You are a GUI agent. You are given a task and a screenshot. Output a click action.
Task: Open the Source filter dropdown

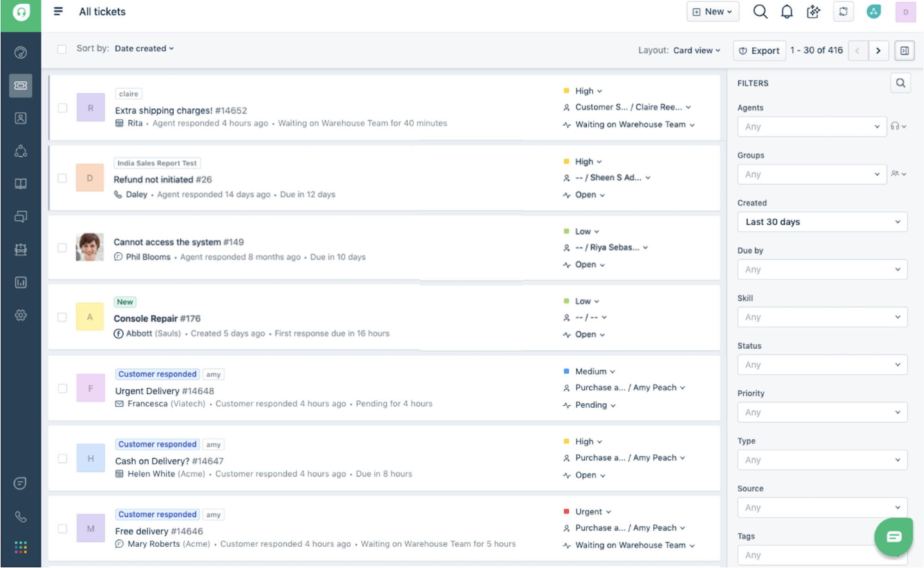822,507
